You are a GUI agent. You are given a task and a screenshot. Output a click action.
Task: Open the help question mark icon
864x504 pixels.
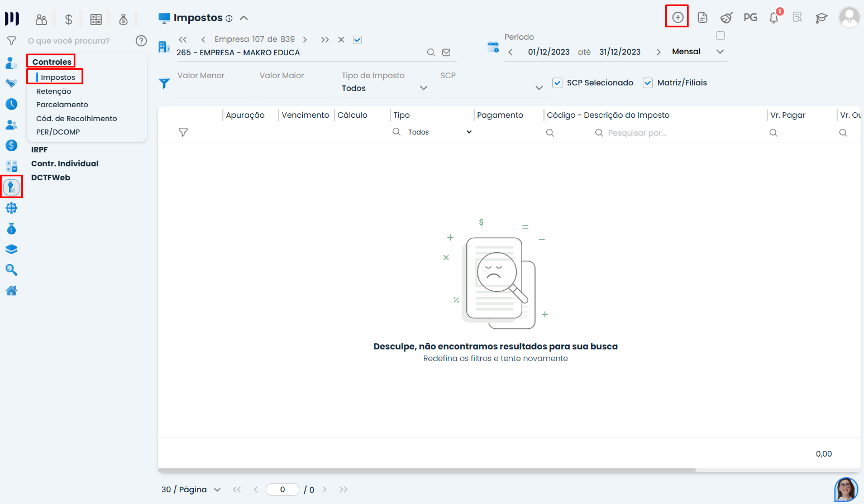click(141, 41)
